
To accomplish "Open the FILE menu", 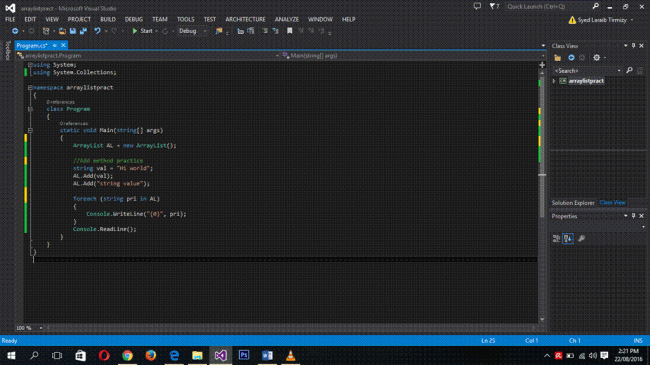I will point(10,19).
